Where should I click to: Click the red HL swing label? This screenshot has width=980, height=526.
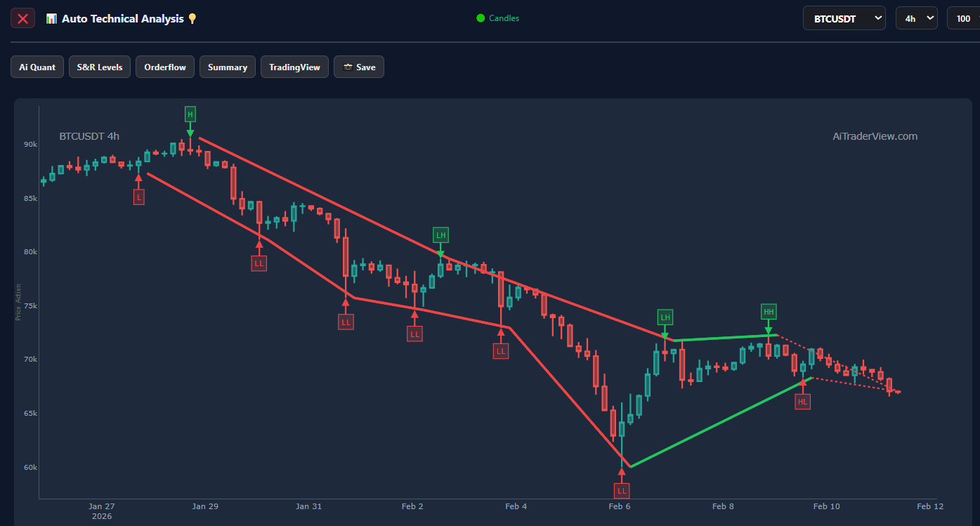[803, 402]
